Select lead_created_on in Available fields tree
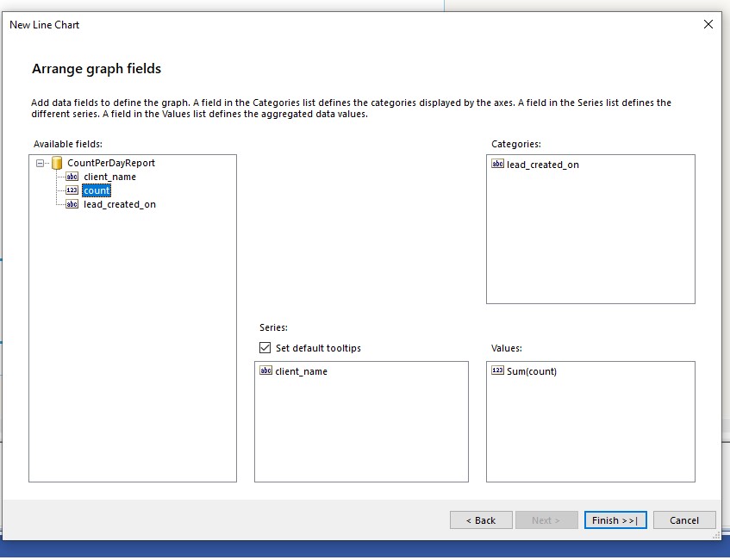The image size is (730, 560). [x=120, y=204]
